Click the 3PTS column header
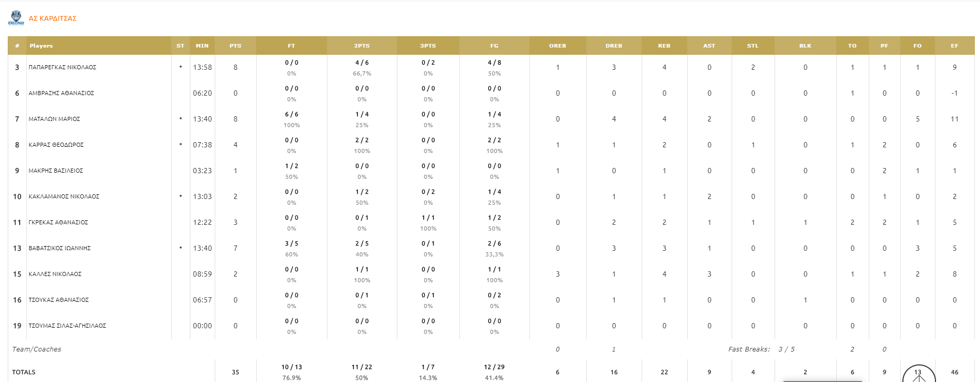 428,46
